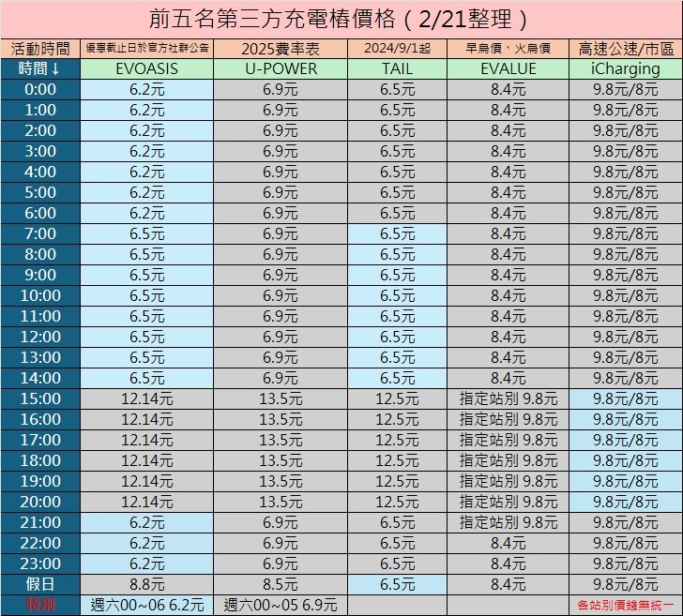Select EVALUE 8.4元 at 23:00
The width and height of the screenshot is (683, 616).
(x=508, y=563)
